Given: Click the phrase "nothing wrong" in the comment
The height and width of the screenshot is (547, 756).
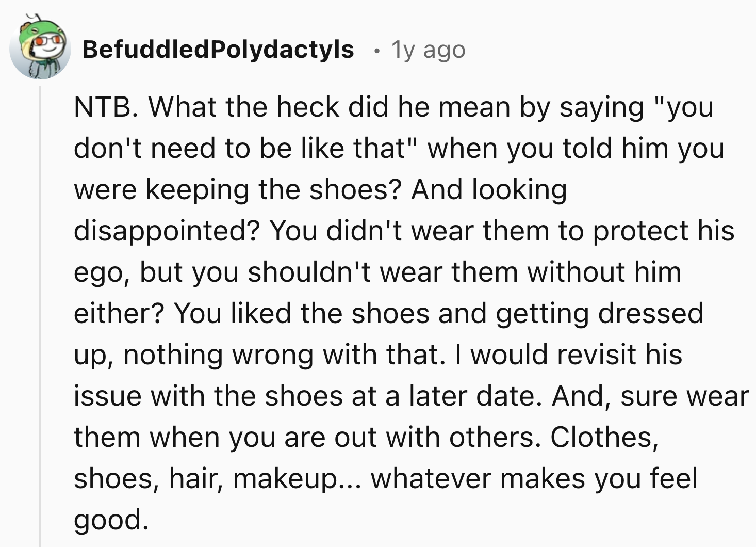Looking at the screenshot, I should 218,355.
